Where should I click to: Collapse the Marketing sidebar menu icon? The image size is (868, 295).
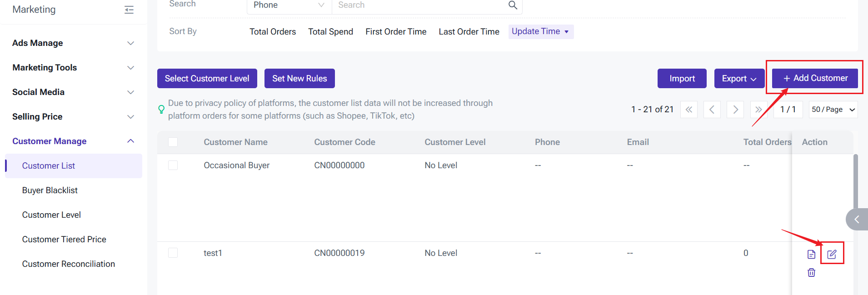point(129,10)
